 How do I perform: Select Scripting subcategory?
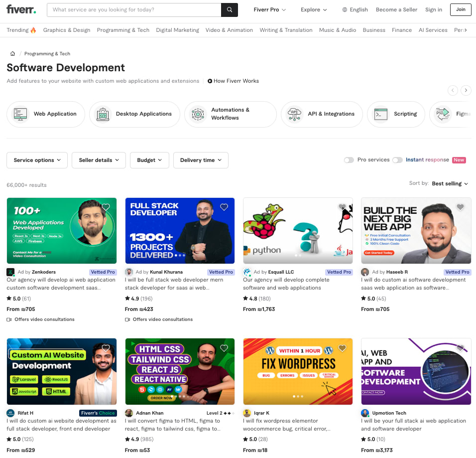click(x=396, y=114)
